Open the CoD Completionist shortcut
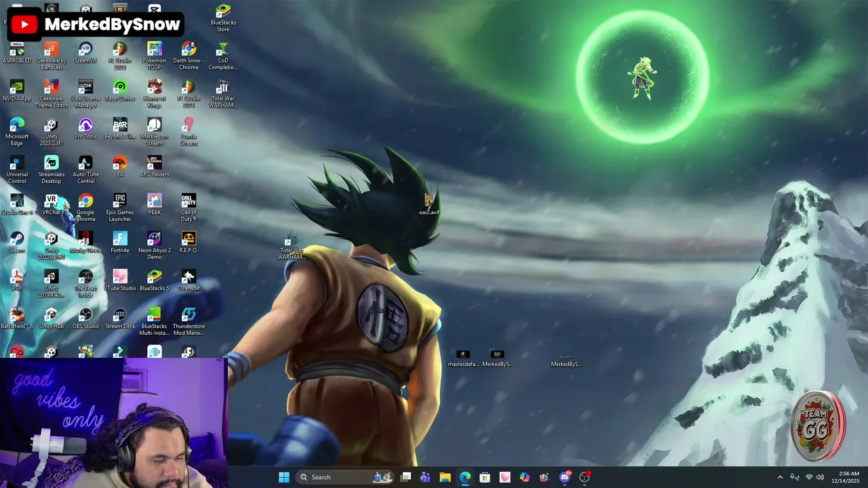 [x=223, y=56]
